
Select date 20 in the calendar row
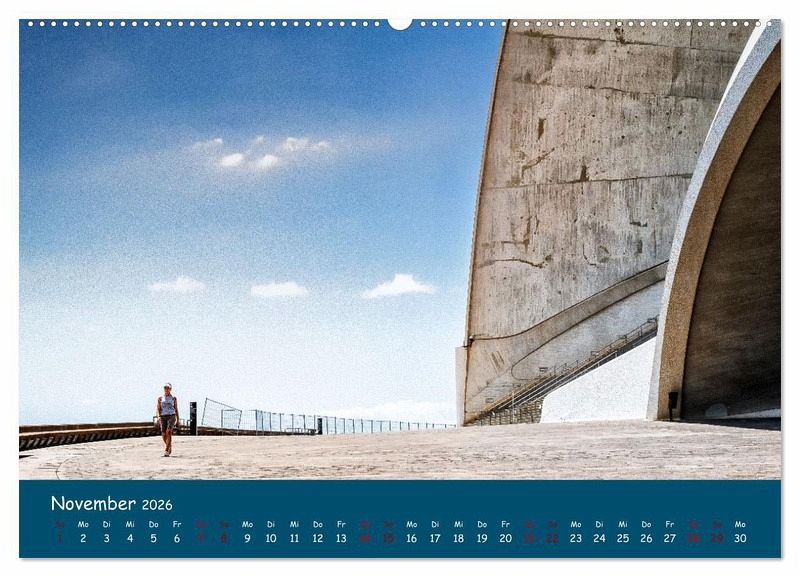(506, 538)
